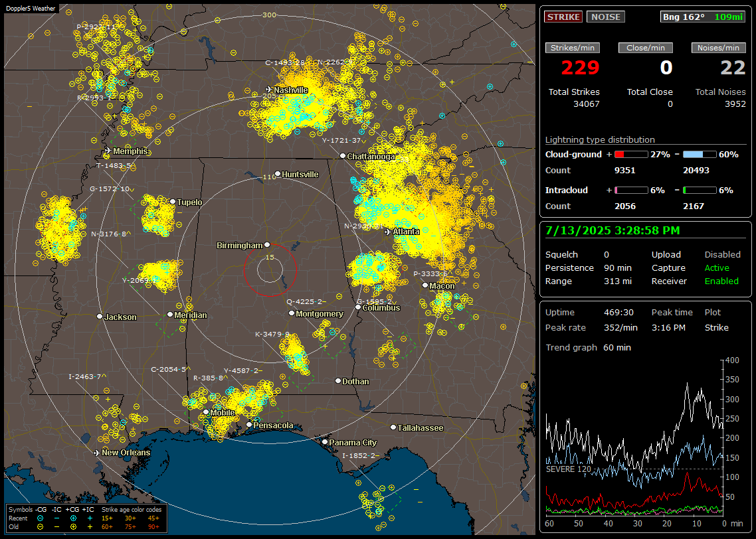Click the Capture status Active

click(x=717, y=268)
